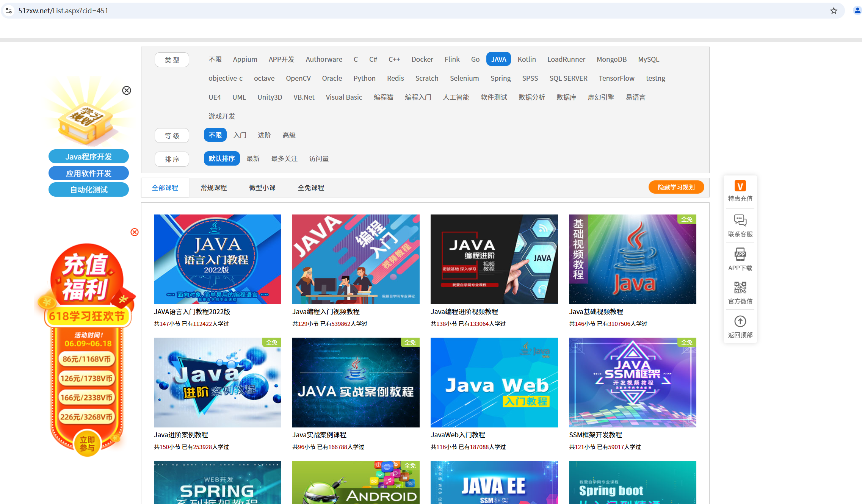Filter type by C++

(x=394, y=59)
